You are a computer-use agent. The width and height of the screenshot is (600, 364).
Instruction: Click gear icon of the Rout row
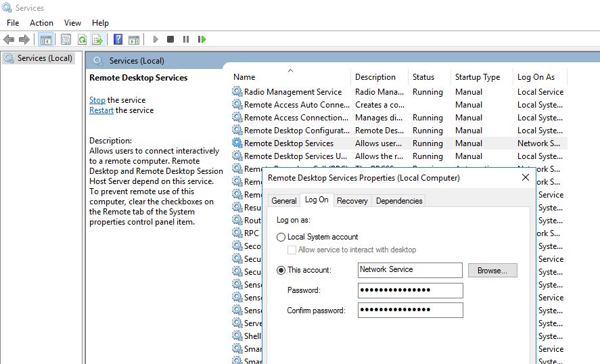click(237, 221)
